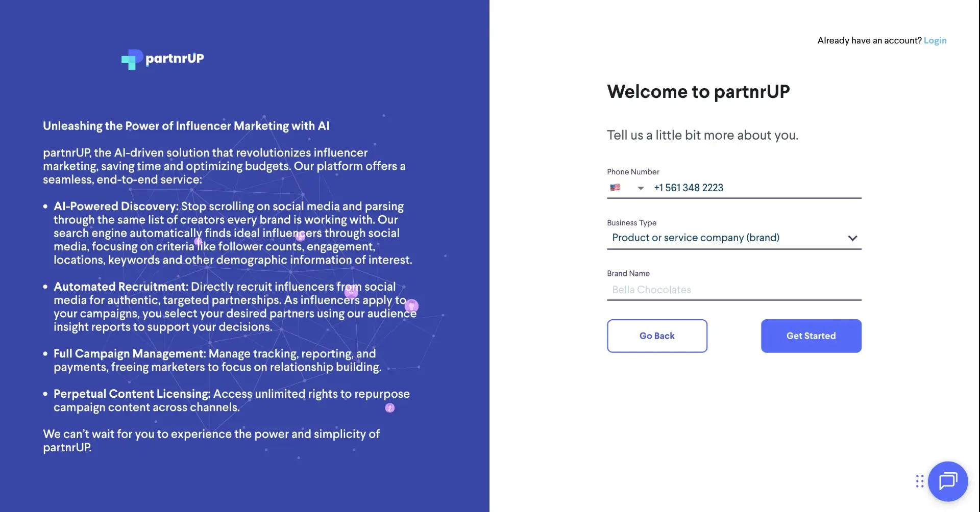Click the 'Welcome to partnrUP' heading
Viewport: 980px width, 512px height.
[698, 92]
